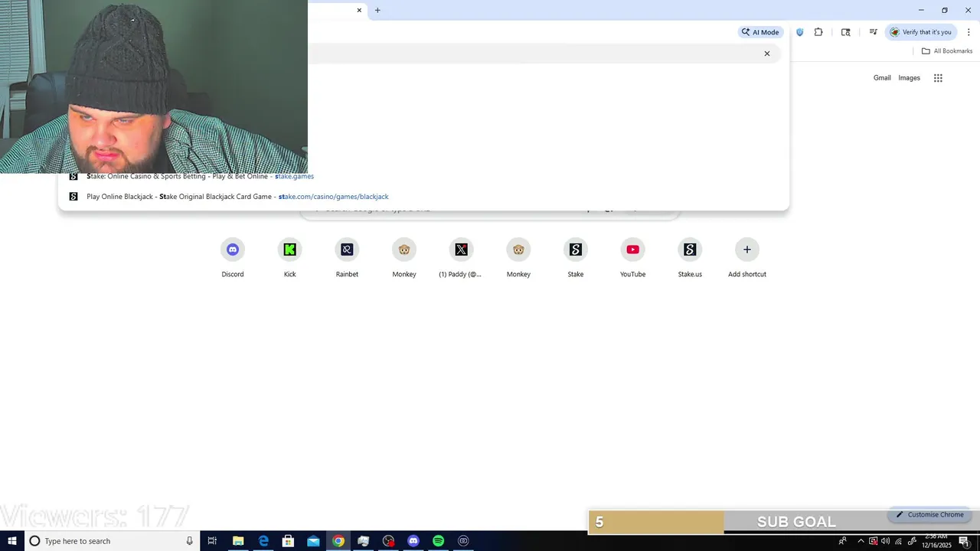This screenshot has width=980, height=551.
Task: Select the stake.games autocomplete suggestion
Action: point(423,176)
